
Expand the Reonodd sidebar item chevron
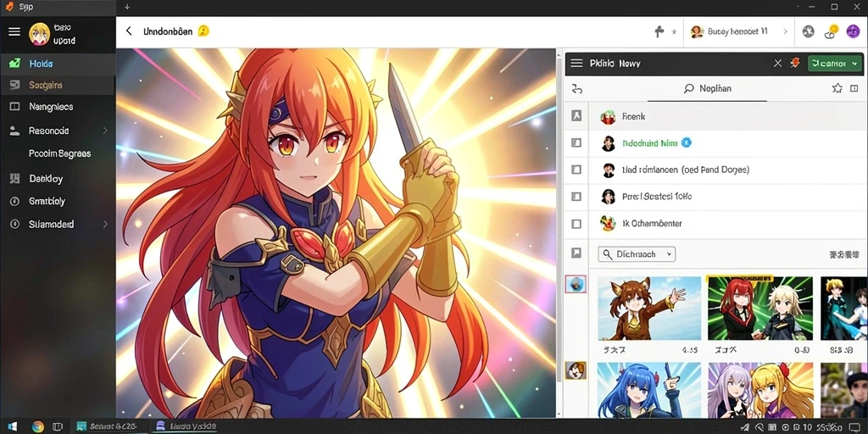point(105,131)
